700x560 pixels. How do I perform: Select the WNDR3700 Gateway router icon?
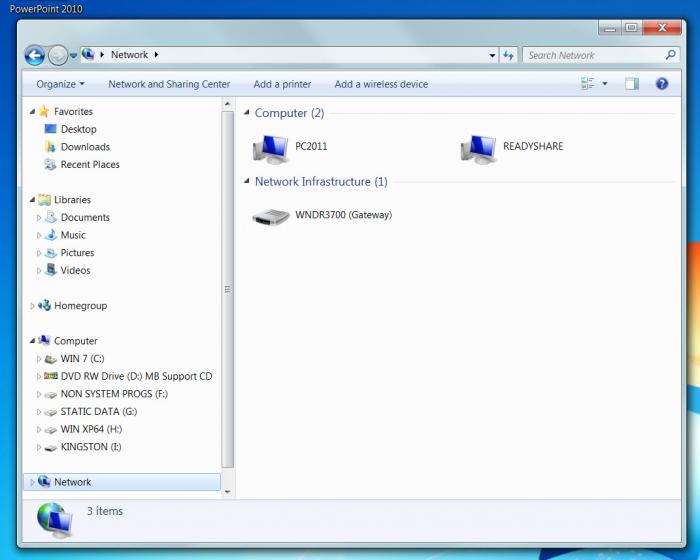point(270,215)
